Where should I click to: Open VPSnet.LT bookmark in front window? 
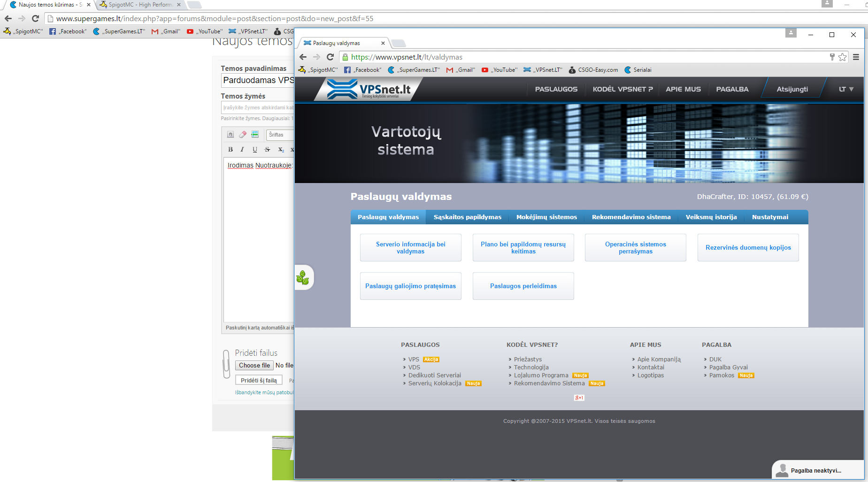[543, 70]
